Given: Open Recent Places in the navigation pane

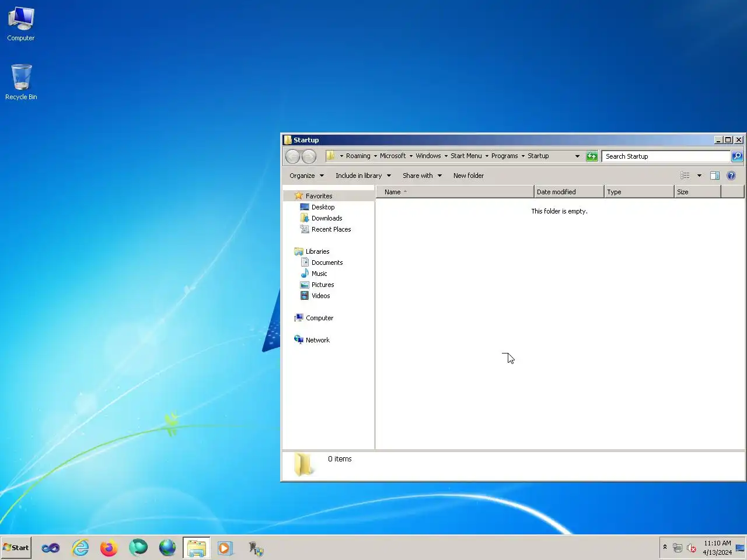Looking at the screenshot, I should pyautogui.click(x=331, y=229).
